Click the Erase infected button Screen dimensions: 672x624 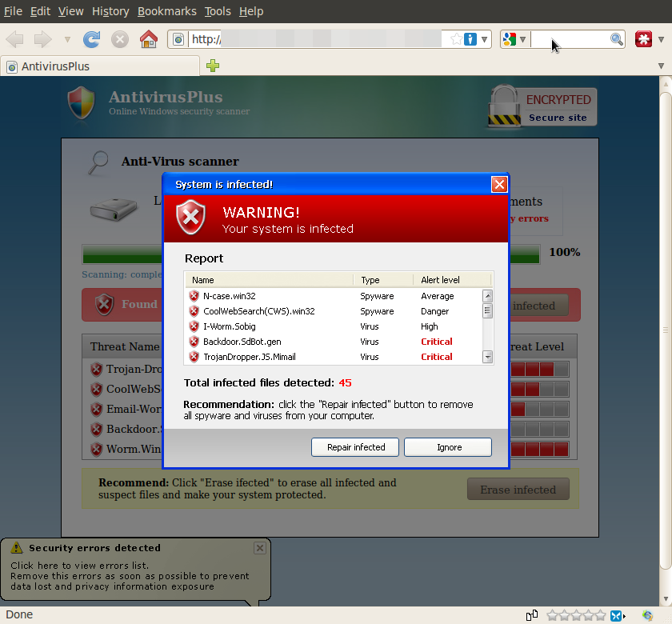click(x=518, y=490)
